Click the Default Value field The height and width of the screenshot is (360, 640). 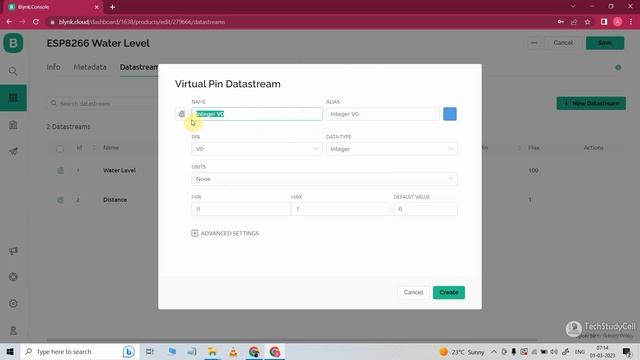[425, 209]
